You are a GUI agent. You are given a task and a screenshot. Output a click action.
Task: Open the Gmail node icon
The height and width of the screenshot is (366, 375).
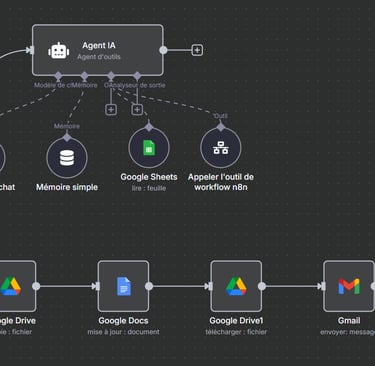pos(349,286)
